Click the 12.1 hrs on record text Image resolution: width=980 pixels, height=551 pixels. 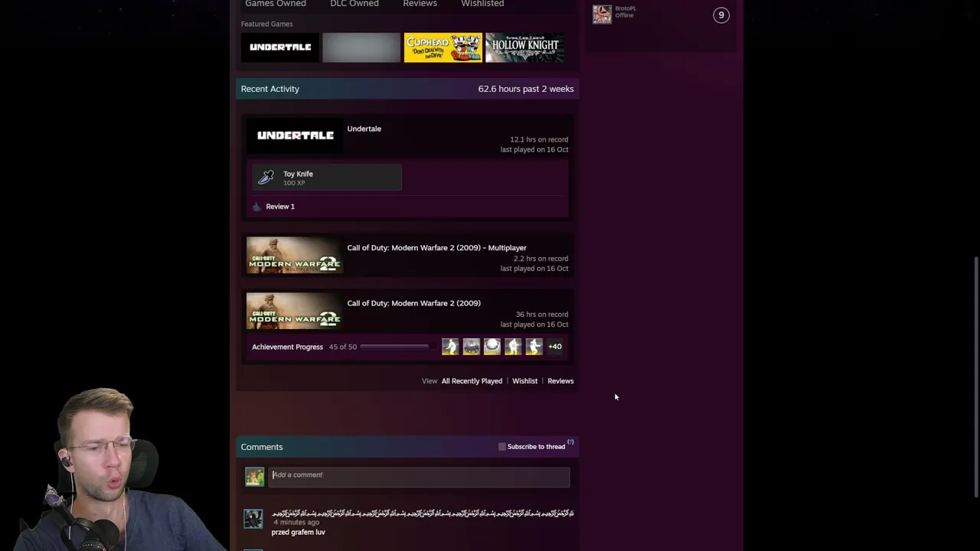point(539,139)
